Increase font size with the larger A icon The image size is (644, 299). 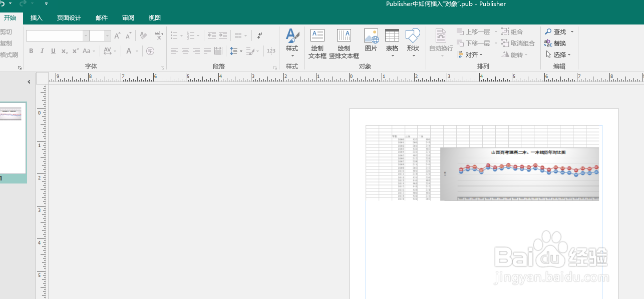pyautogui.click(x=117, y=35)
